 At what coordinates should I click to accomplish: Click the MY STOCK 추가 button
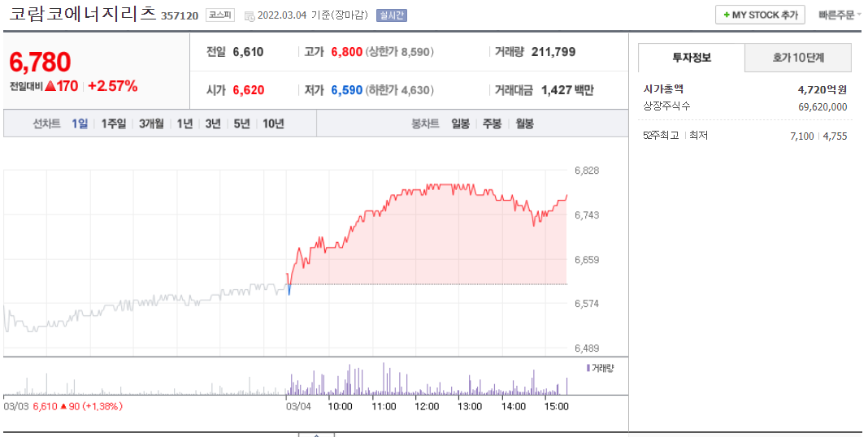760,15
